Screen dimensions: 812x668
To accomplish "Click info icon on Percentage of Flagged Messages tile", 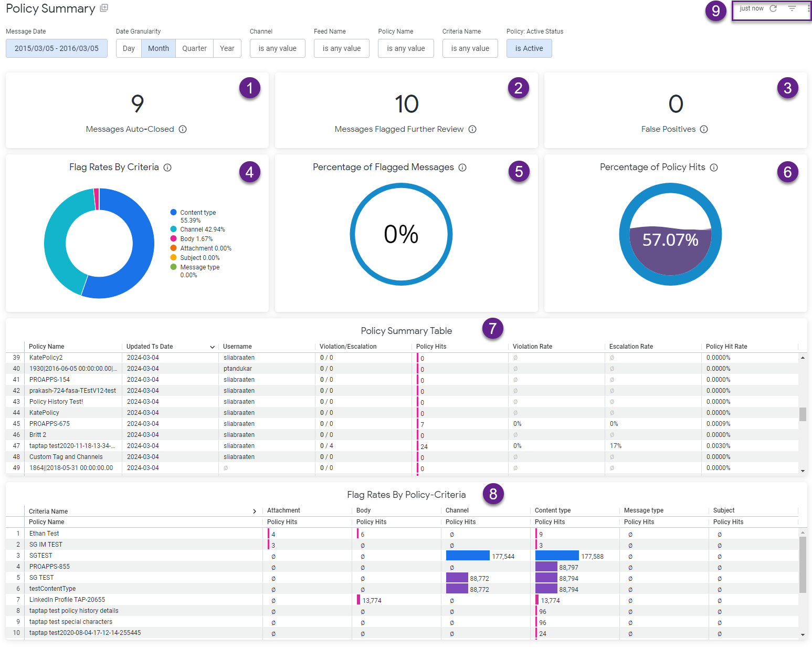I will (x=462, y=167).
